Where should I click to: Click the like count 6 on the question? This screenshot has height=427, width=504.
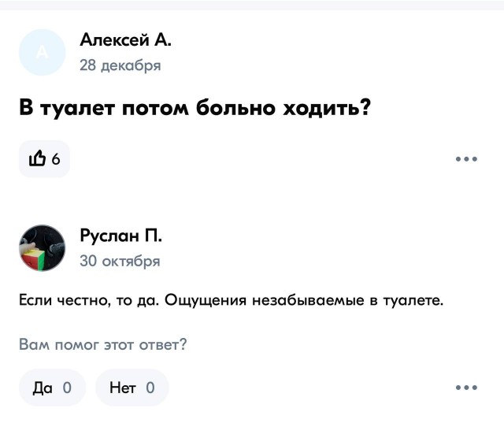55,160
